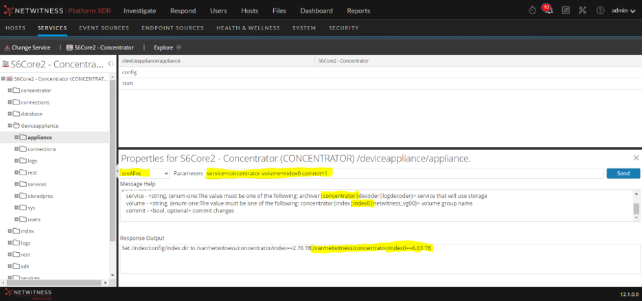This screenshot has width=644, height=301.
Task: Switch to the SERVICES tab
Action: coord(52,28)
